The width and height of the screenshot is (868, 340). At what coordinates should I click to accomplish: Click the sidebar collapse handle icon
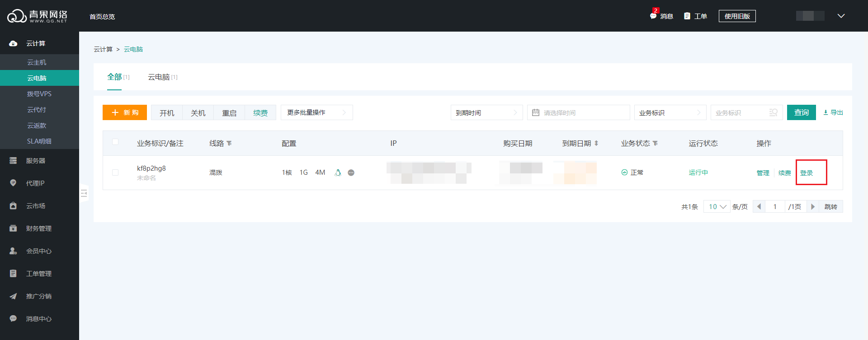[84, 193]
